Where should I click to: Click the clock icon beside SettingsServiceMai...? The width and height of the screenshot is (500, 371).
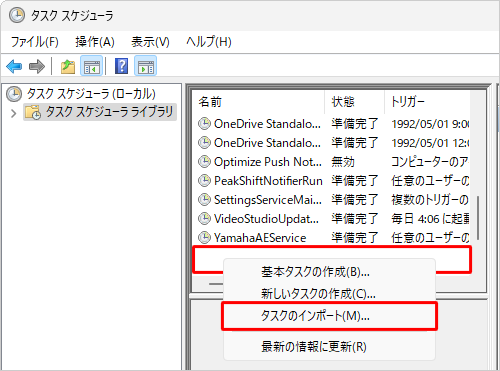[204, 200]
